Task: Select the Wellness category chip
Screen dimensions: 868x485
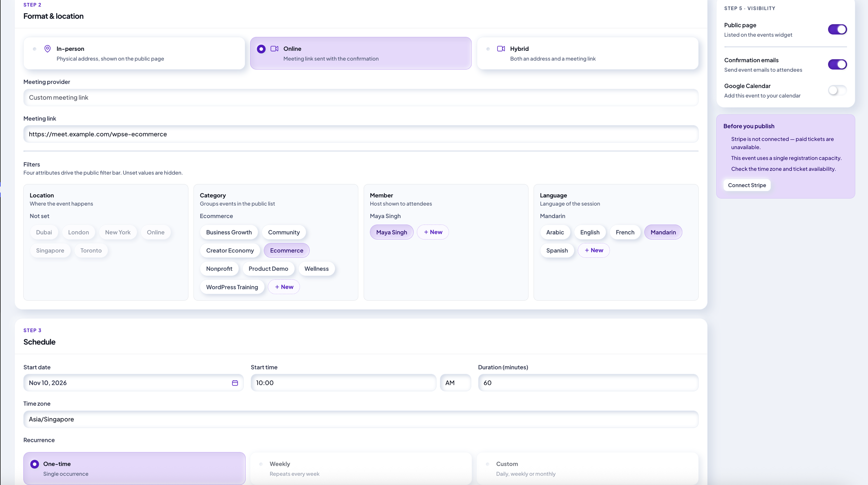Action: (316, 269)
